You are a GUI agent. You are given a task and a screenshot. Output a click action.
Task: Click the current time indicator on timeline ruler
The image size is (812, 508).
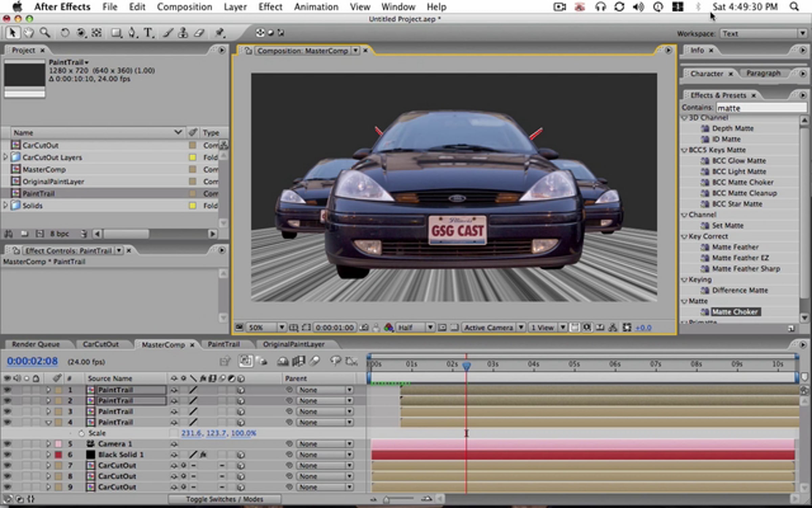(x=466, y=365)
